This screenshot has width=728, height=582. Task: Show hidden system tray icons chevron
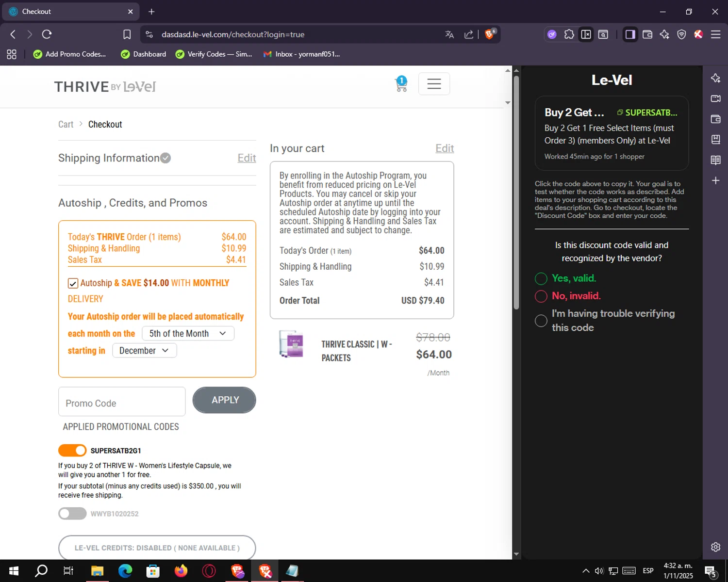click(x=586, y=571)
